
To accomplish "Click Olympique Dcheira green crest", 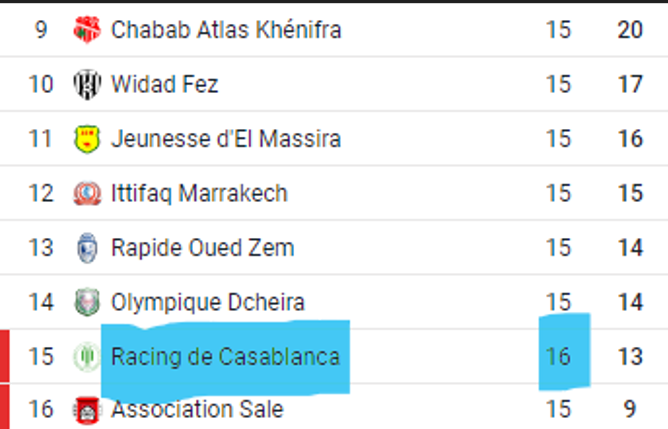I will point(87,302).
